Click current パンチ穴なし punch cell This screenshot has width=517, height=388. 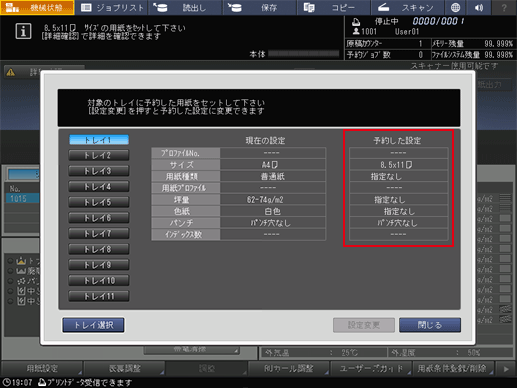(x=273, y=223)
